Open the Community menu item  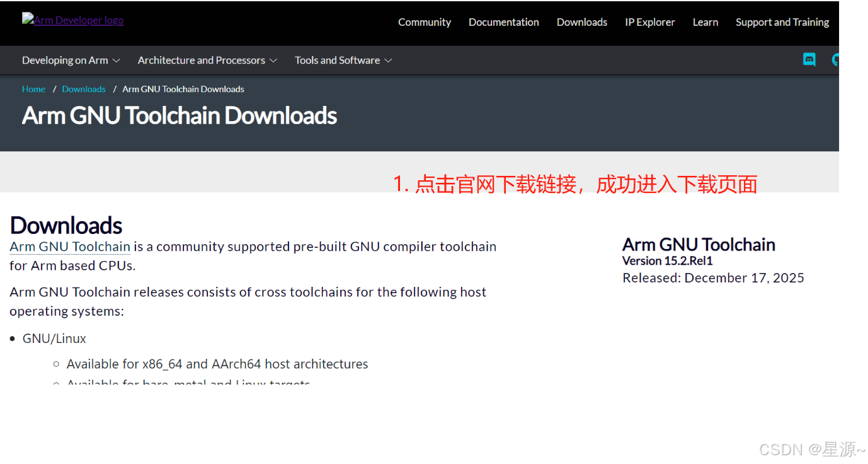coord(425,22)
